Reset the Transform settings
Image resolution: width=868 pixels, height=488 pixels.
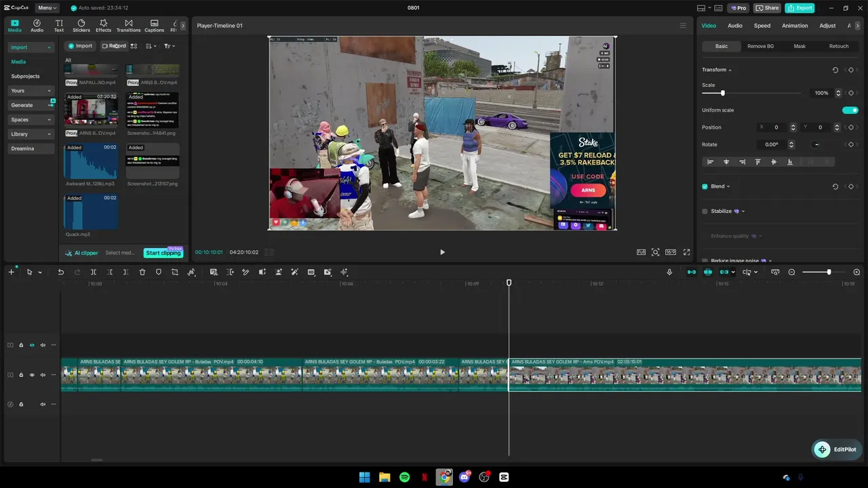[835, 70]
